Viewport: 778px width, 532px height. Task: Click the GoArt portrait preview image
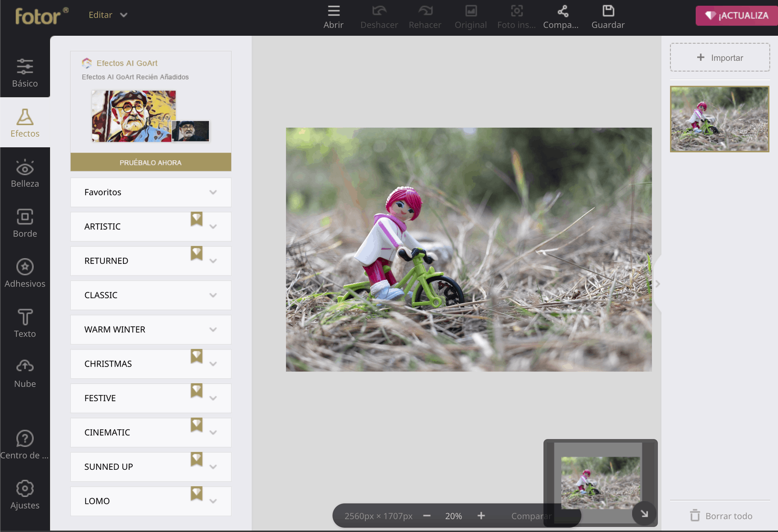coord(134,116)
